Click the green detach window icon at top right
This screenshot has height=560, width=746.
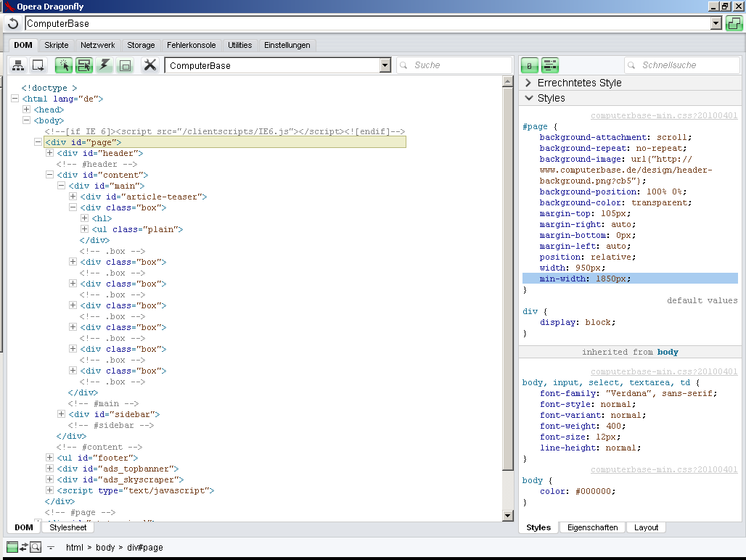coord(734,23)
